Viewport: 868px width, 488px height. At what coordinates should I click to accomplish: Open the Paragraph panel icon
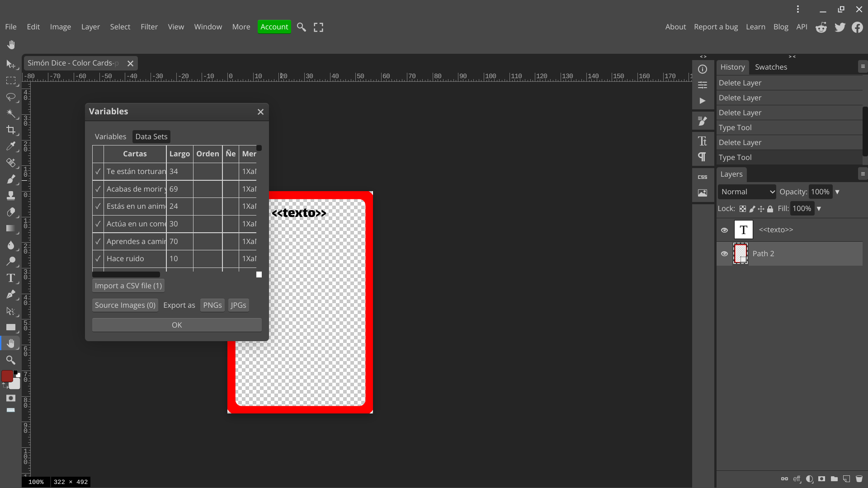coord(702,157)
